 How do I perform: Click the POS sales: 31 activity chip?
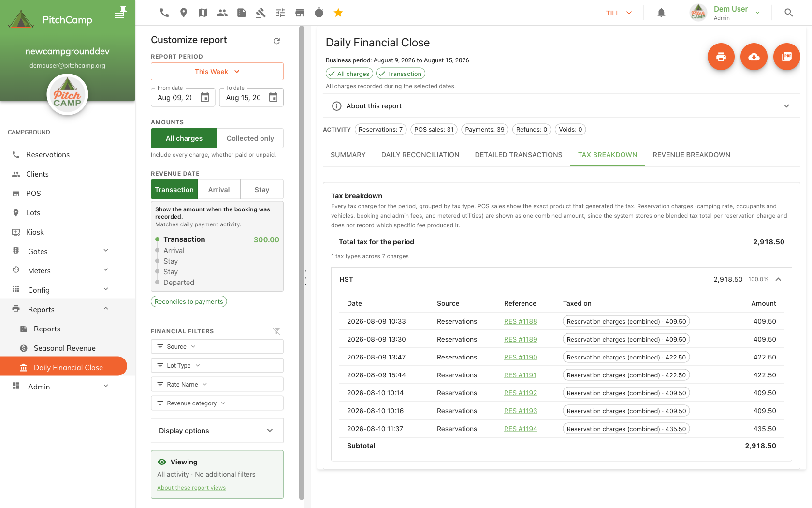click(434, 130)
